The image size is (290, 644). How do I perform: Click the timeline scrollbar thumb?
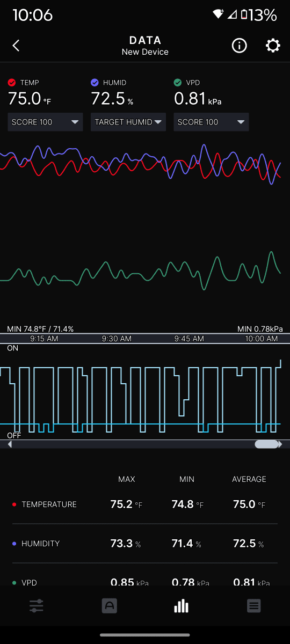(266, 444)
